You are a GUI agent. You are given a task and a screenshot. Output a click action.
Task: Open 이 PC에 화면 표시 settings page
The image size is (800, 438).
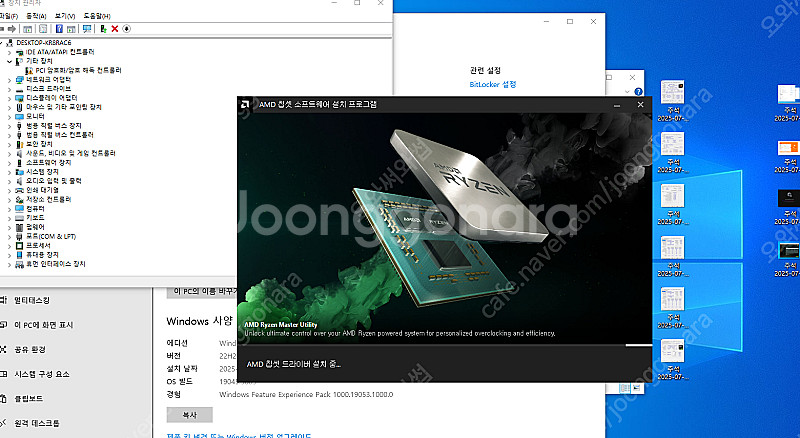pos(44,325)
